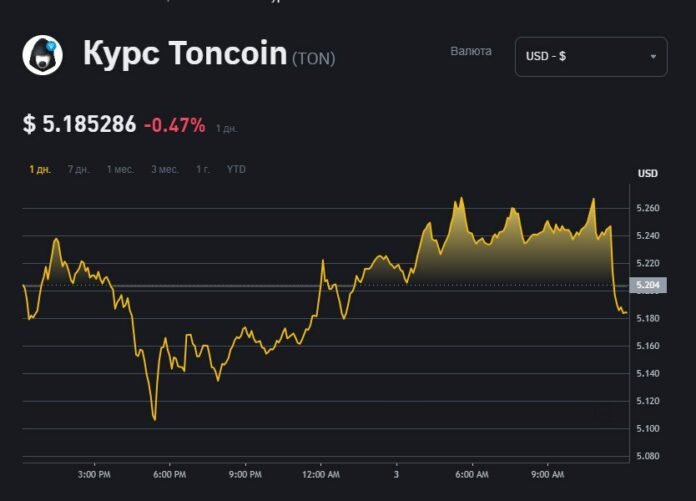Click the Валюта label
696x501 pixels.
(x=471, y=51)
